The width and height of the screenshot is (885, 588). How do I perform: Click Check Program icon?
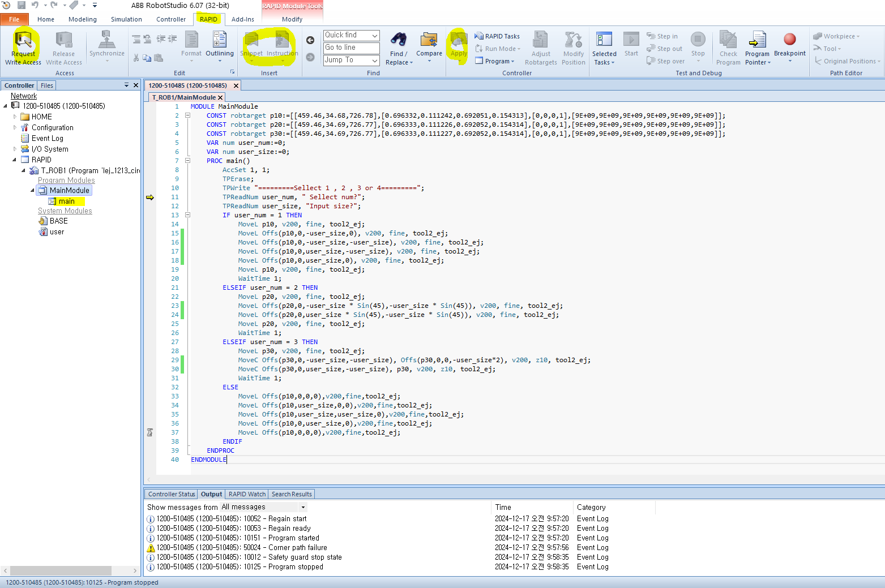click(x=728, y=40)
